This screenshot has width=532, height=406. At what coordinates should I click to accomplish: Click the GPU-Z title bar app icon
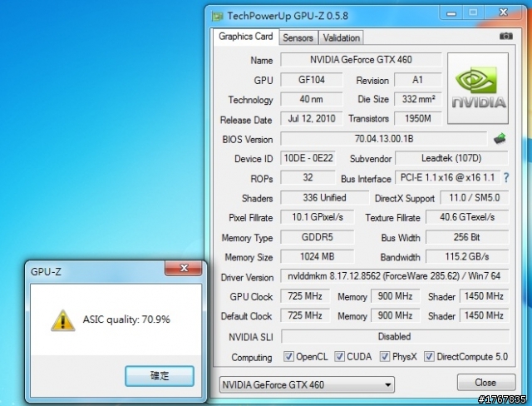point(217,16)
